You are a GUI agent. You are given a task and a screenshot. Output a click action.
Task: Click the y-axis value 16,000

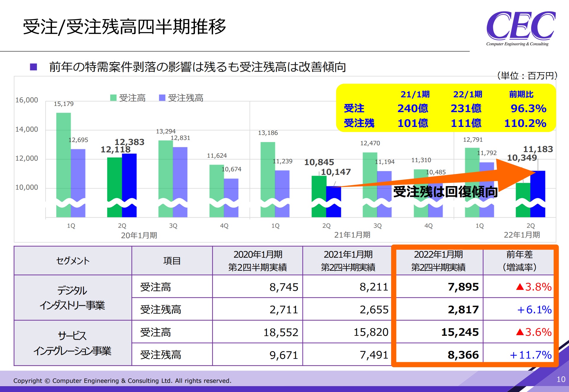(27, 100)
